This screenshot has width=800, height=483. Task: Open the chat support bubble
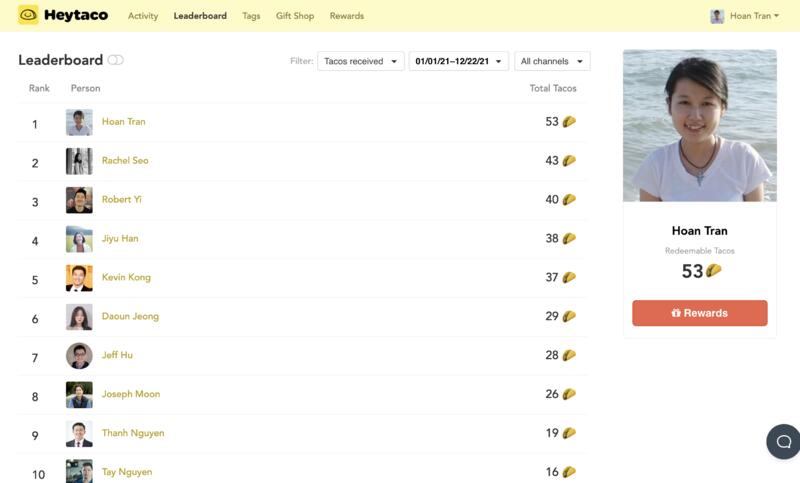point(783,441)
